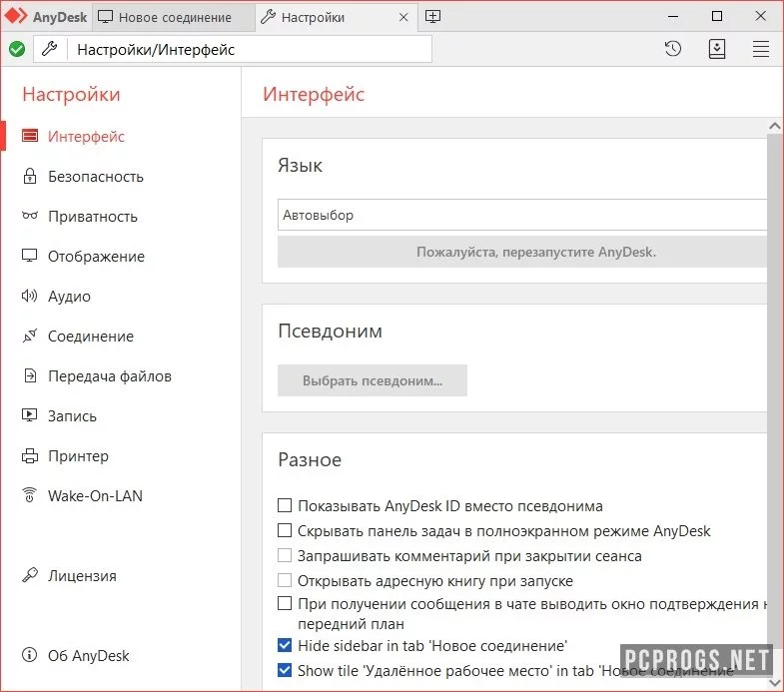Open the hamburger main menu

coord(761,49)
